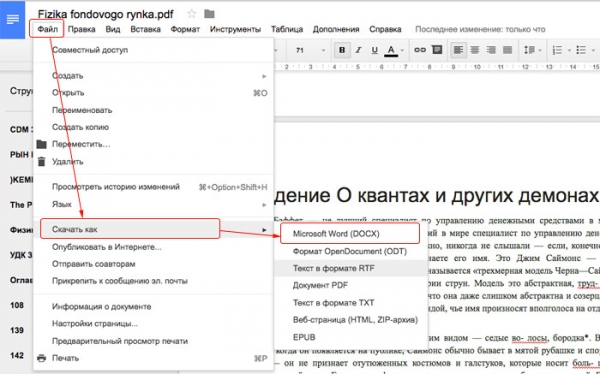Click the numbered list icon
Screen dimensions: 600x374
(x=557, y=50)
